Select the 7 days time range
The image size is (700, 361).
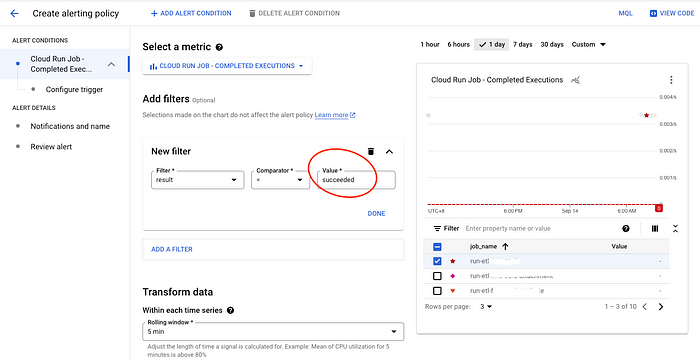(522, 45)
